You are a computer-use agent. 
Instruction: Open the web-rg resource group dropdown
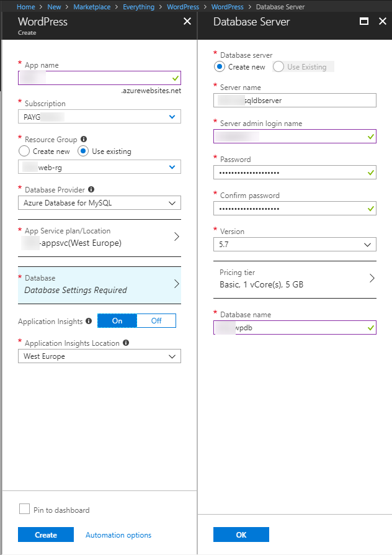click(99, 167)
